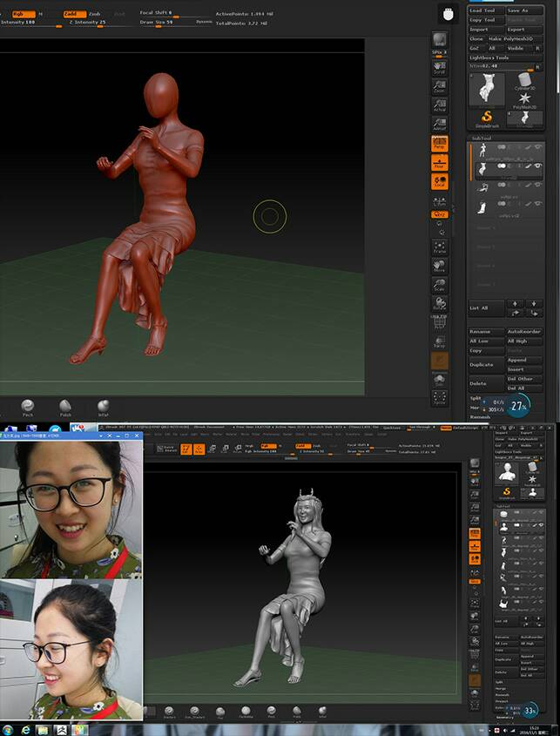
Task: Click the Load Tool button in the upper window
Action: [482, 10]
